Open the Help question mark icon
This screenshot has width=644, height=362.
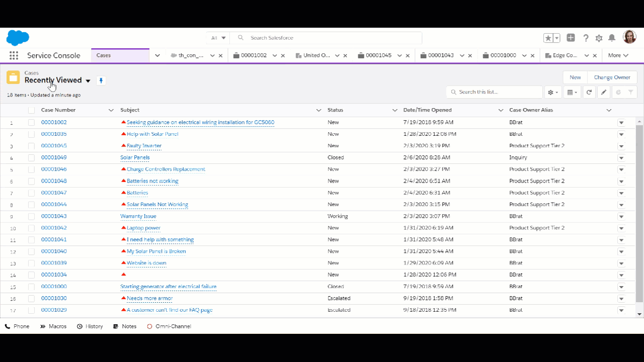(x=586, y=38)
